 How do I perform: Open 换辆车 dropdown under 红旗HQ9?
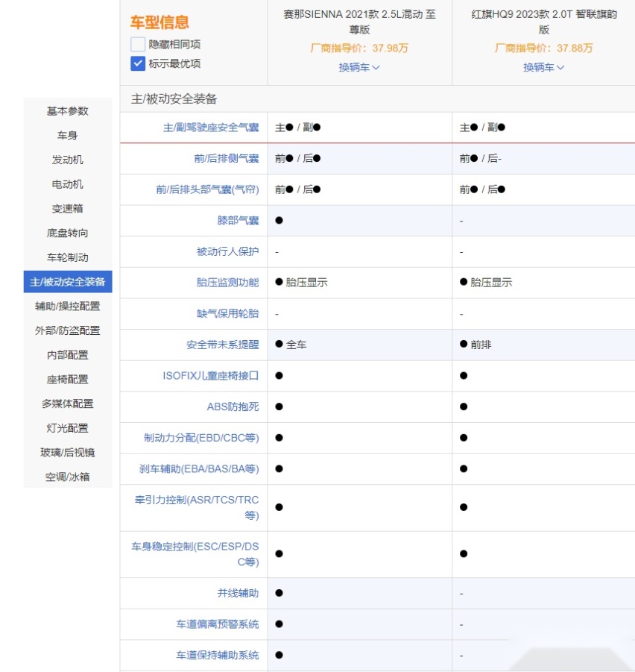tap(544, 67)
